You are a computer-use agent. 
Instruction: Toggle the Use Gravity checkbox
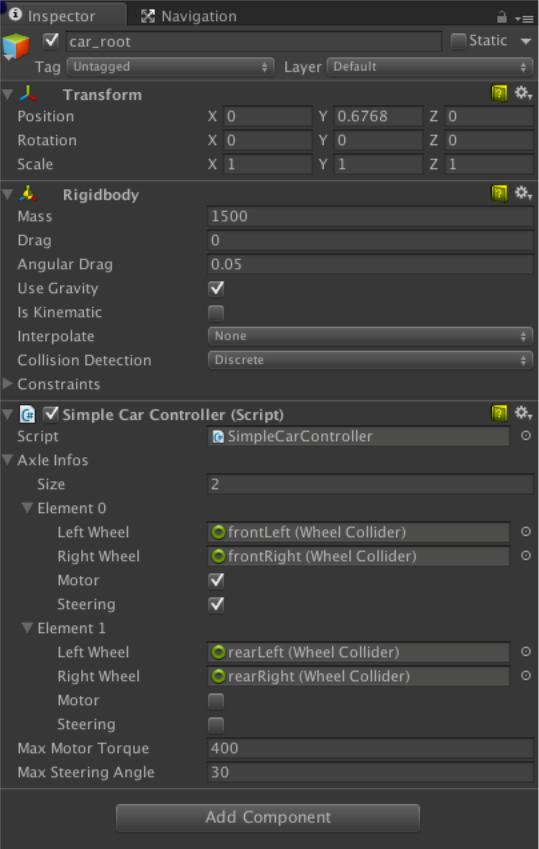[x=216, y=288]
